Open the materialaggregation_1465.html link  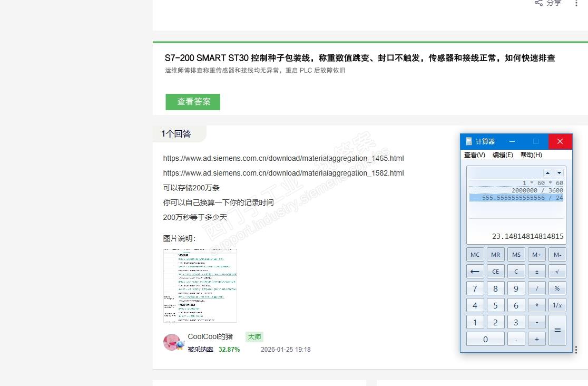[x=283, y=158]
